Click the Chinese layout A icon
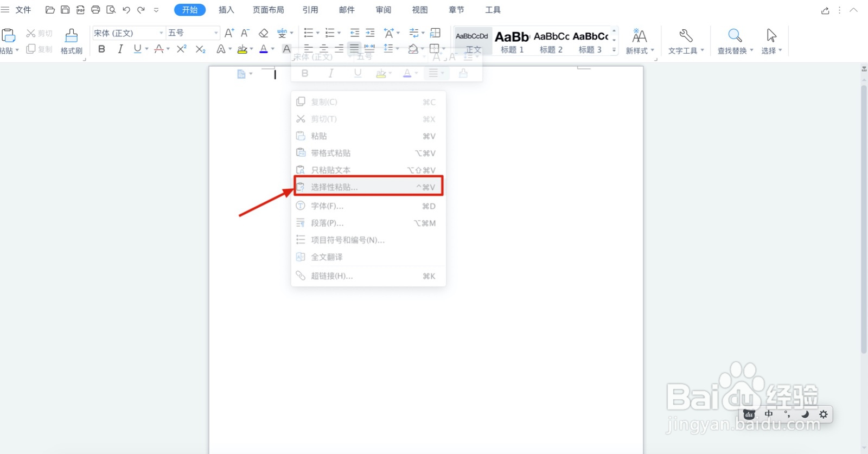Screen dimensions: 868x454 coord(389,33)
